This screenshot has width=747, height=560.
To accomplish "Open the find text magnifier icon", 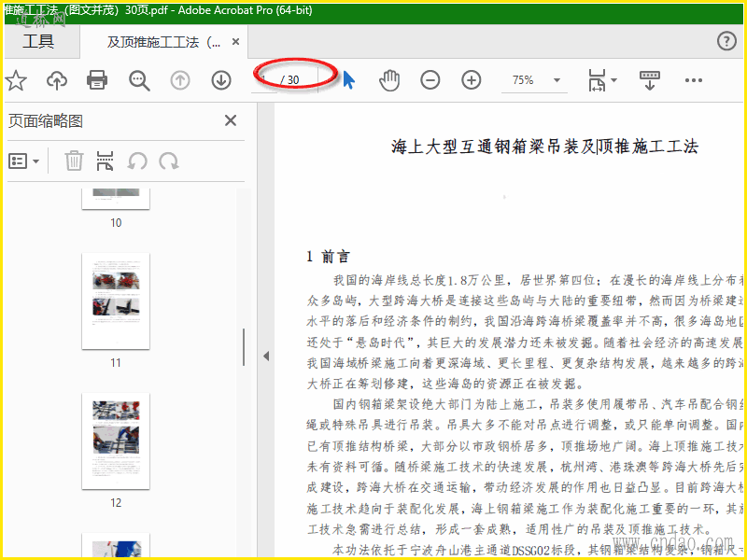I will [x=139, y=80].
